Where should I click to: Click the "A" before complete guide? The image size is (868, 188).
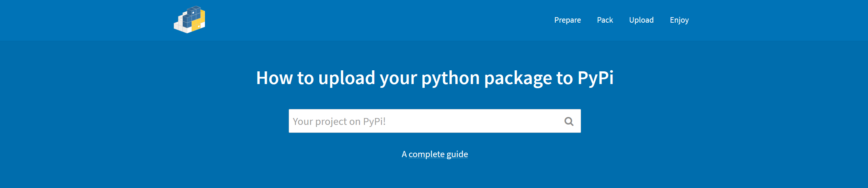pyautogui.click(x=404, y=154)
